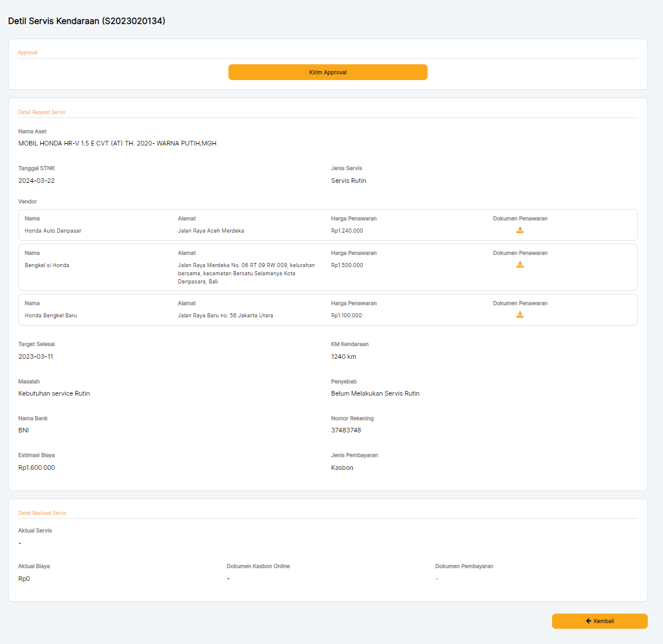Click the Detail Realisasi Servis section header
The image size is (663, 644).
(42, 513)
